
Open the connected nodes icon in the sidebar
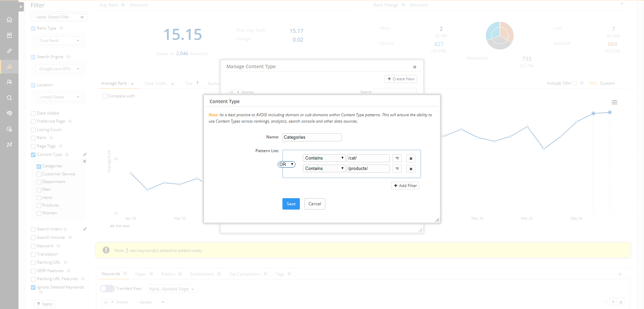pyautogui.click(x=9, y=144)
